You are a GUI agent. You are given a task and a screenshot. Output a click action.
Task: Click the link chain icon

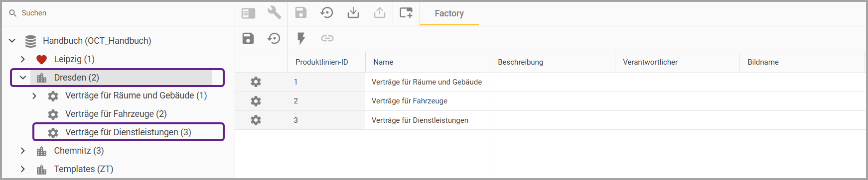pyautogui.click(x=327, y=38)
